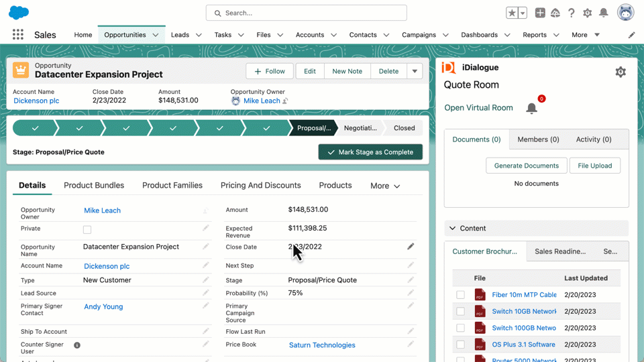Toggle the Private checkbox
The width and height of the screenshot is (644, 362).
[87, 229]
